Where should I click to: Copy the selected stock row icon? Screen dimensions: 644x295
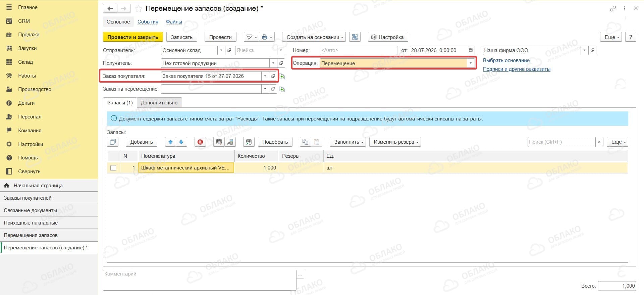113,142
